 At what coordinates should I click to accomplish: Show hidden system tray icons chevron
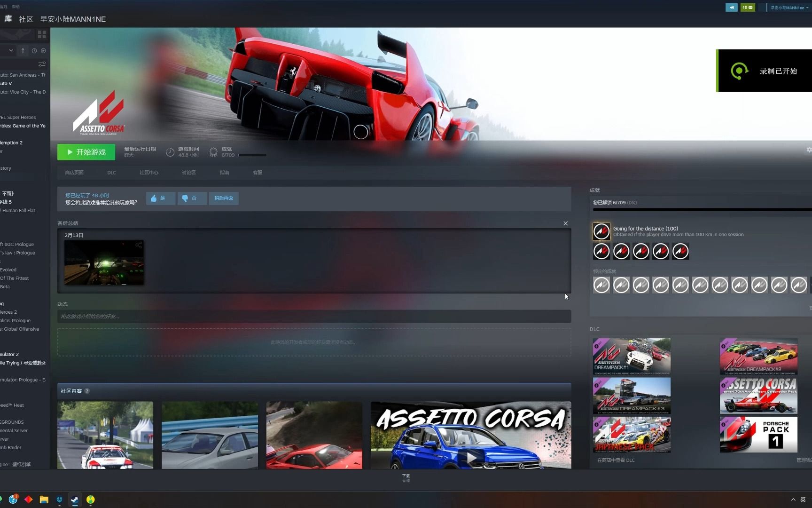[x=793, y=500]
